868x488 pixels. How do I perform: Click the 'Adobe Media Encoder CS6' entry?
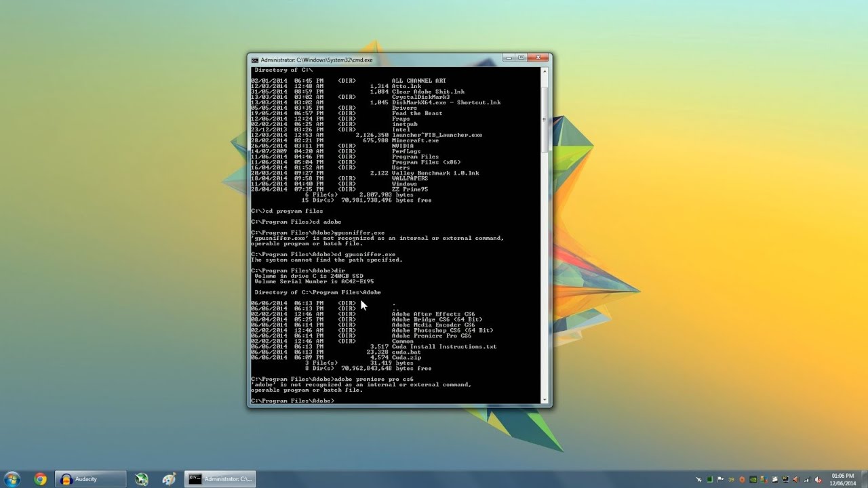433,325
